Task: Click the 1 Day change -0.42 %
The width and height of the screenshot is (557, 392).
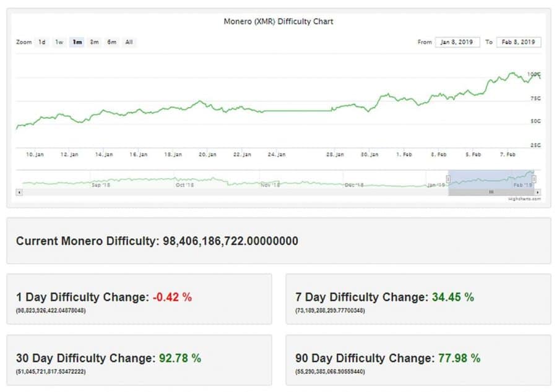Action: coord(172,297)
